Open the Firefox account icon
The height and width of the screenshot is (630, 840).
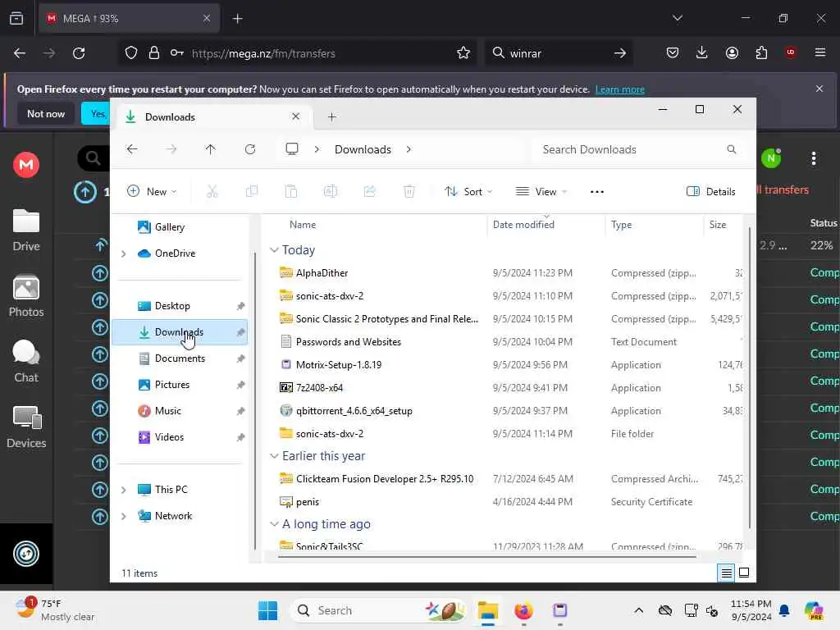click(x=732, y=52)
